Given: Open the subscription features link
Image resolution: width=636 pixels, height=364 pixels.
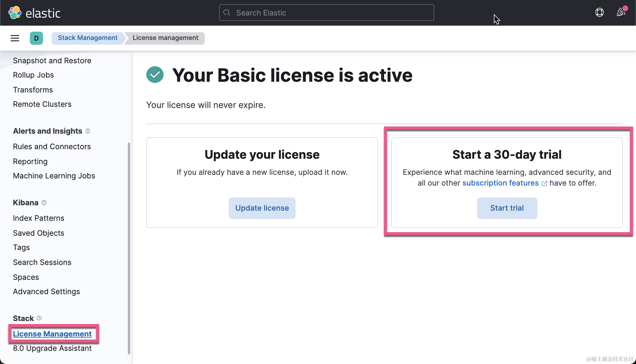Looking at the screenshot, I should tap(501, 183).
